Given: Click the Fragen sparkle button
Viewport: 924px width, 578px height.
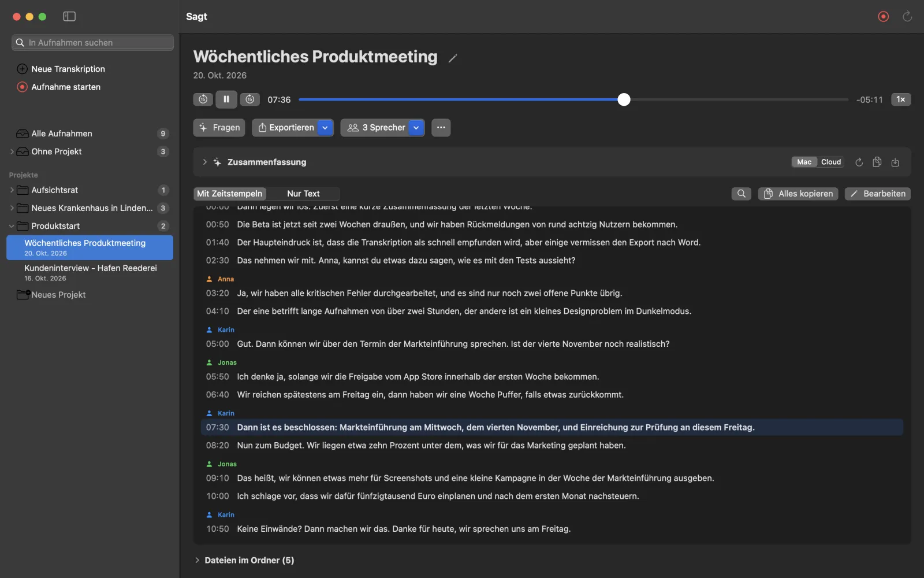Looking at the screenshot, I should click(x=219, y=128).
